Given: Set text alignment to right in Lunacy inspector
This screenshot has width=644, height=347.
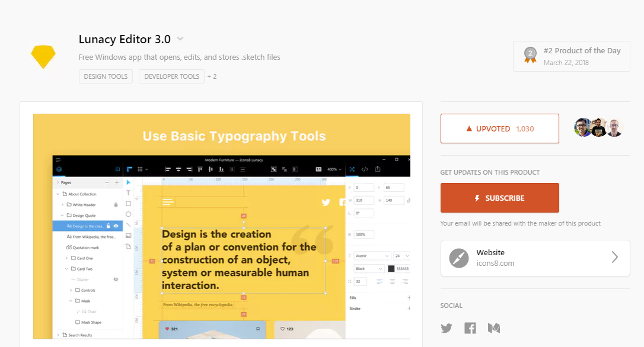Looking at the screenshot, I should pyautogui.click(x=405, y=281).
